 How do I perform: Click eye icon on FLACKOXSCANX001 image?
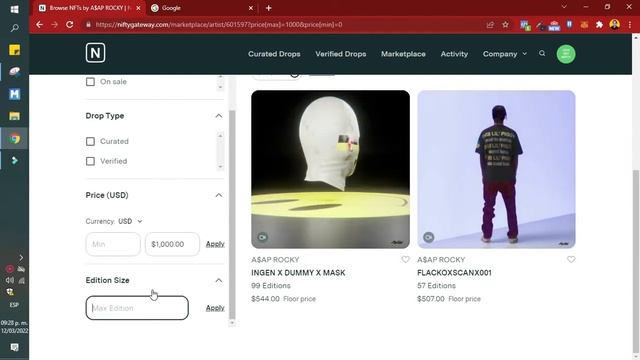pos(428,237)
